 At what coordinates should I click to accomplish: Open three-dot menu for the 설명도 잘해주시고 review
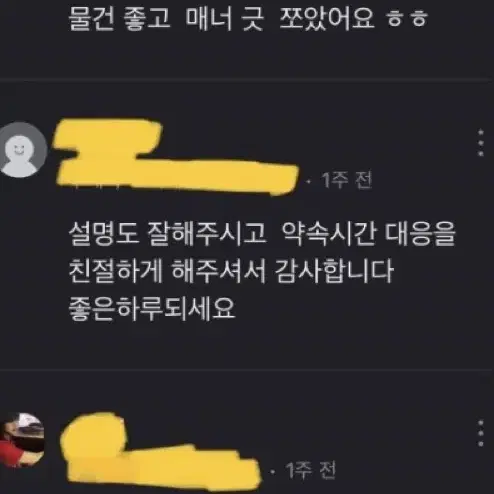coord(481,143)
